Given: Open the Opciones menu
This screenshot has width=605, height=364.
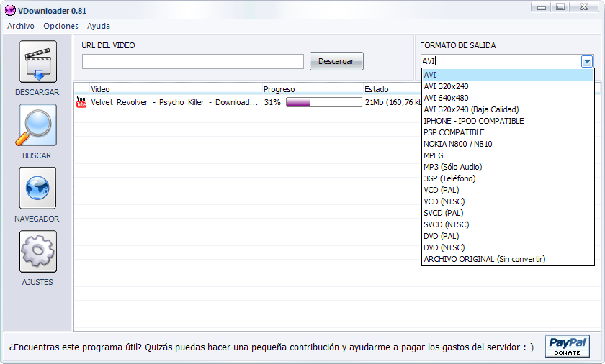Looking at the screenshot, I should point(60,26).
